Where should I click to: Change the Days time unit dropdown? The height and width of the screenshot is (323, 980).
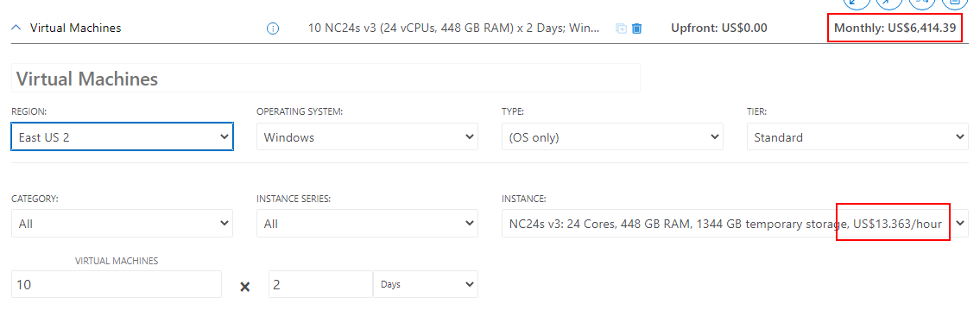pyautogui.click(x=426, y=284)
